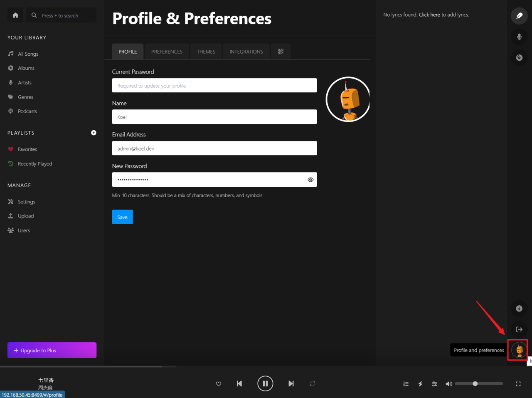Enter fullscreen mode icon
This screenshot has height=398, width=532.
(518, 384)
